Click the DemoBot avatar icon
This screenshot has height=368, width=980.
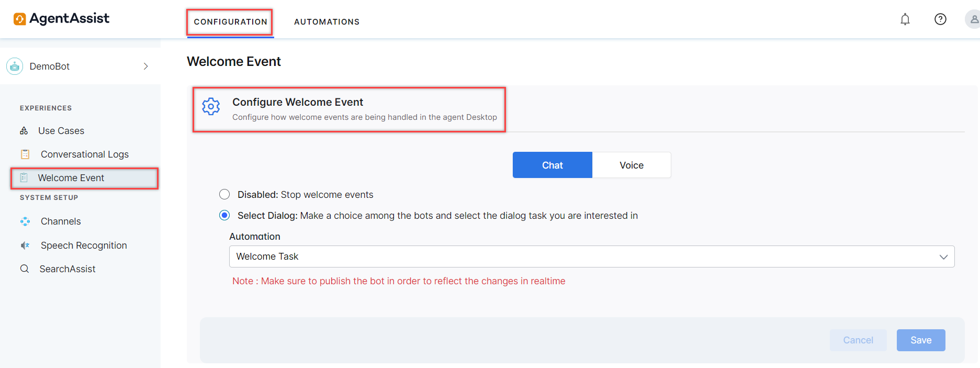point(15,66)
